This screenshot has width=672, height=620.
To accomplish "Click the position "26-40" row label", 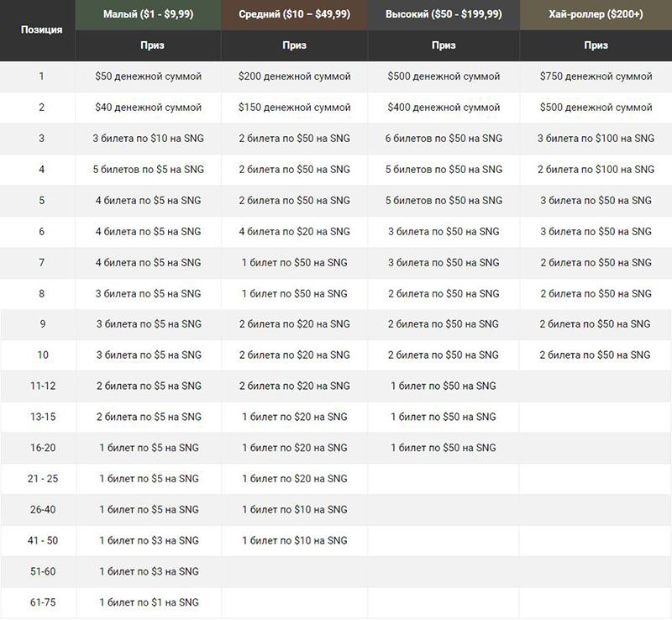I will [42, 510].
